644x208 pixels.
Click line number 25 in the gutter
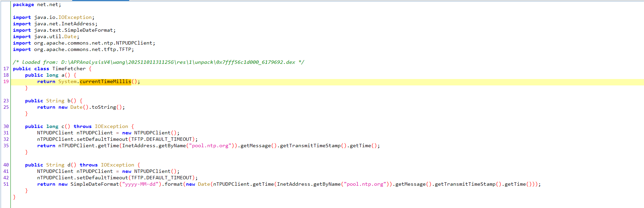click(x=6, y=107)
